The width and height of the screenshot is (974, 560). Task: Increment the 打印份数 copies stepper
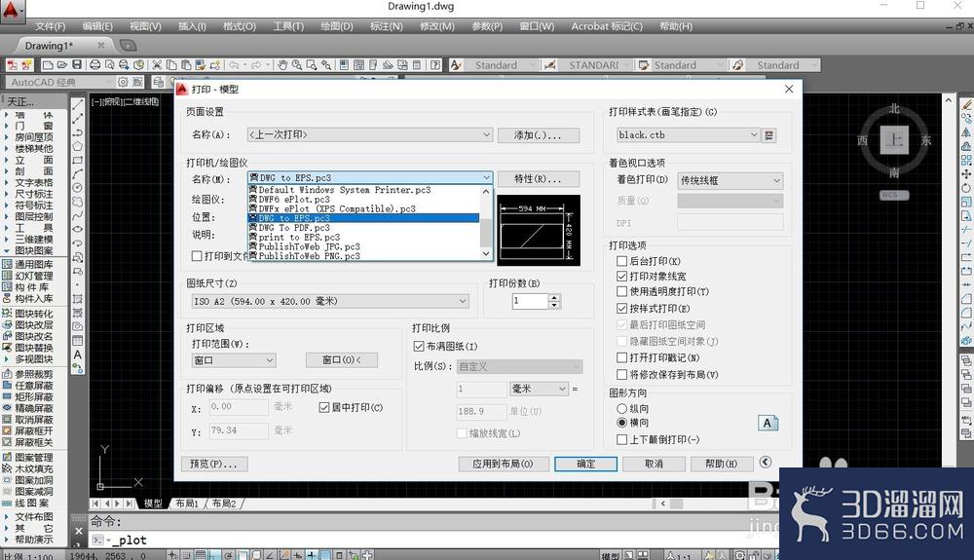pos(555,297)
